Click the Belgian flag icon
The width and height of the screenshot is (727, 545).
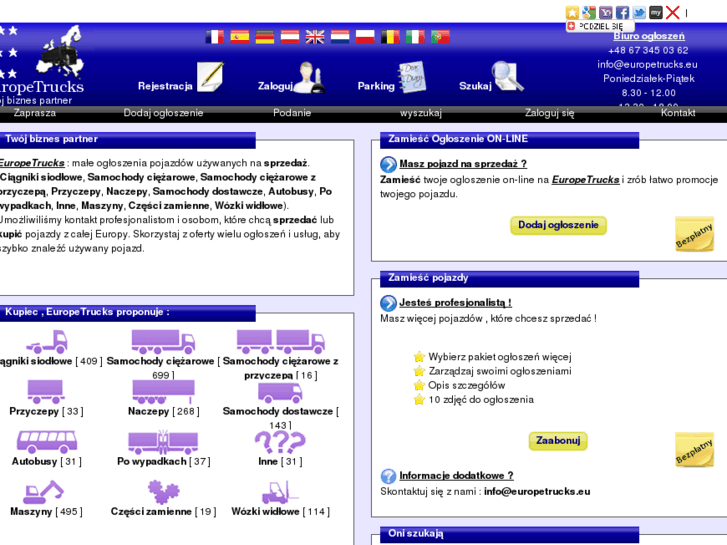pos(390,37)
